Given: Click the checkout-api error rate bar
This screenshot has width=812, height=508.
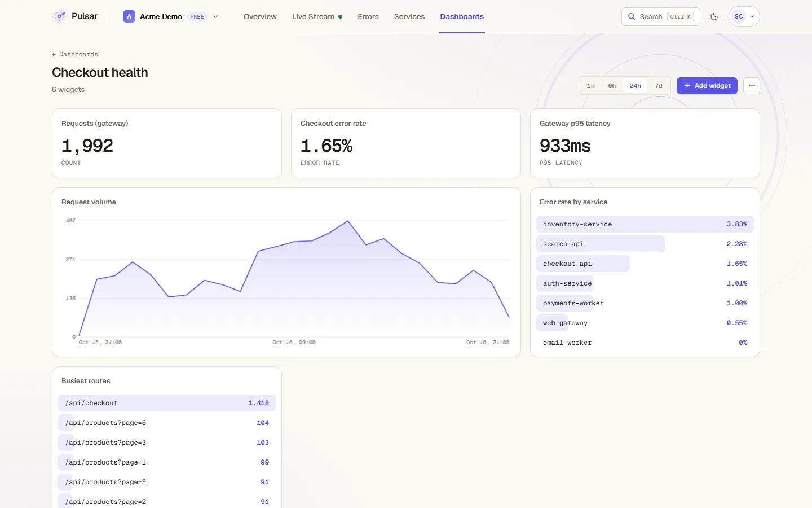Looking at the screenshot, I should (x=583, y=264).
